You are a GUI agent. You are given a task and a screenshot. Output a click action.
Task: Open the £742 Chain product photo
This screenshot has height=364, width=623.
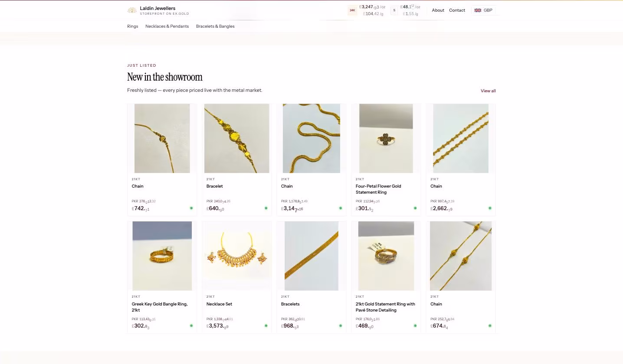tap(162, 138)
